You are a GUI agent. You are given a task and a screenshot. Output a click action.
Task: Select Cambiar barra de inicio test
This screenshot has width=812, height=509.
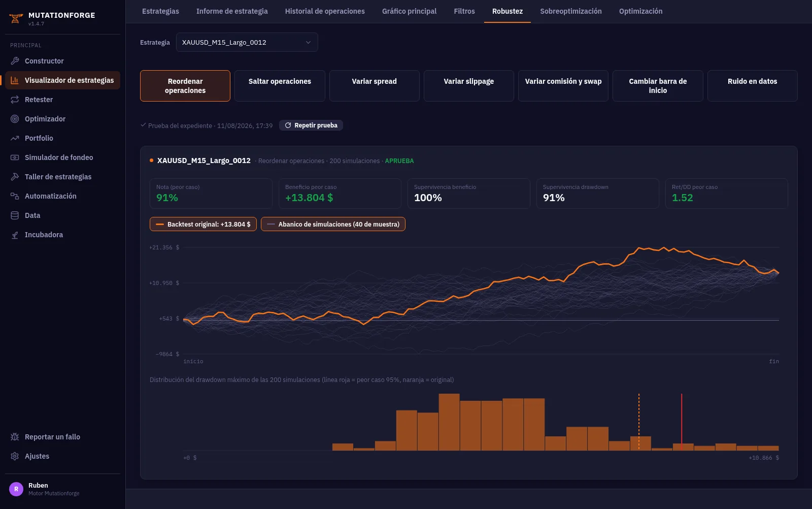(x=658, y=86)
